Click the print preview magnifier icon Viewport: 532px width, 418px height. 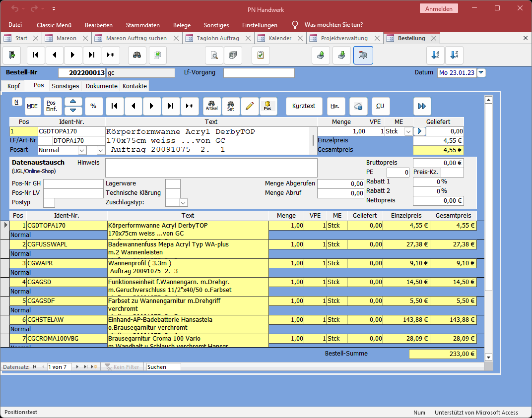click(214, 55)
